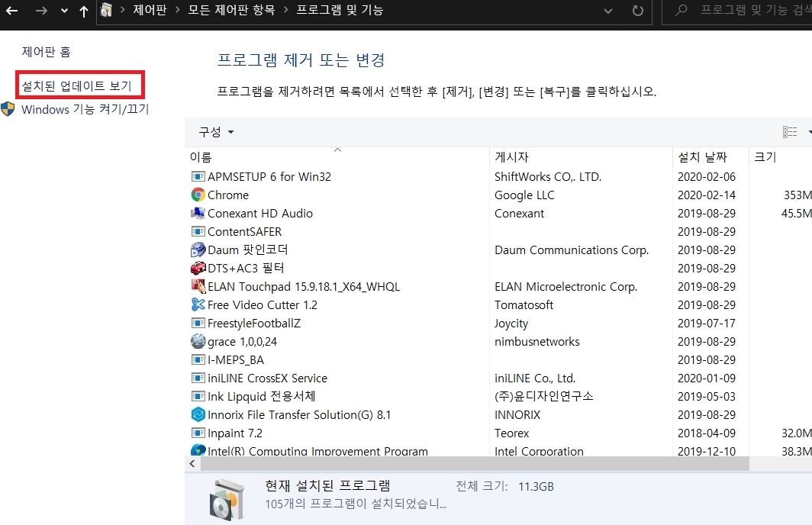812x525 pixels.
Task: Select the ELAN Touchpad icon
Action: [198, 286]
